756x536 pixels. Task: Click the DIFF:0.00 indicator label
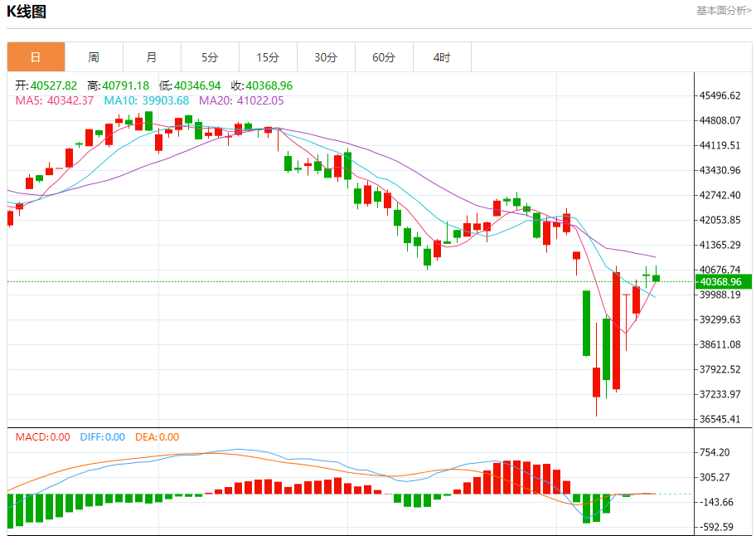tap(103, 437)
